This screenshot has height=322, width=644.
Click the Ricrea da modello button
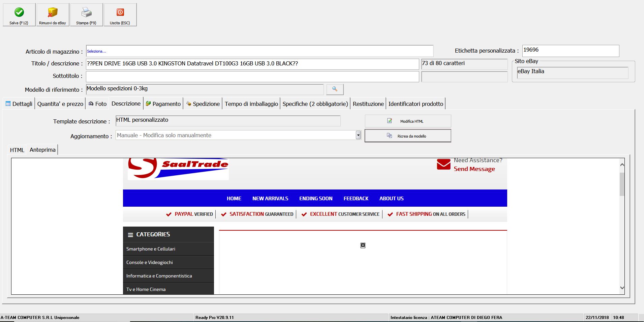coord(408,136)
